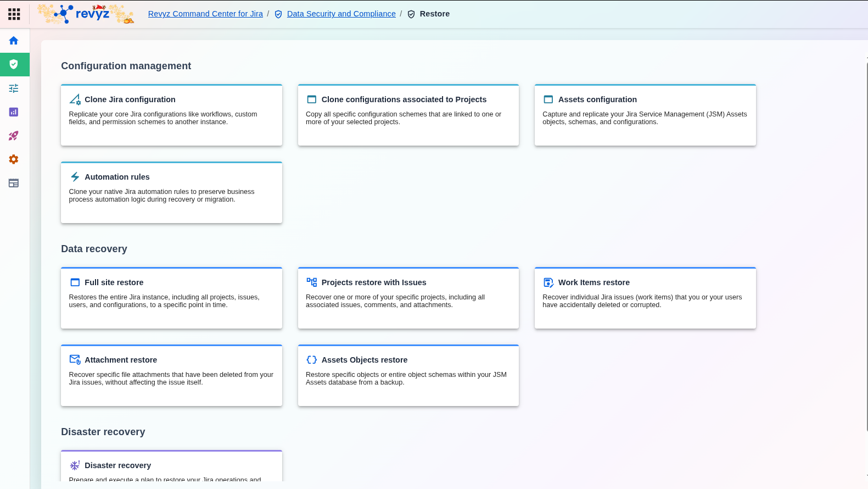Open settings via orange gear icon

(14, 159)
